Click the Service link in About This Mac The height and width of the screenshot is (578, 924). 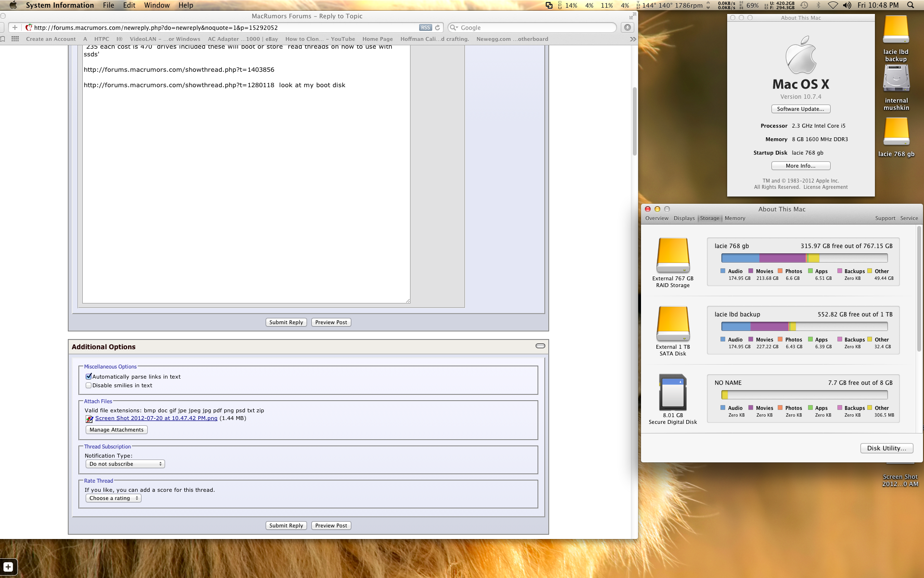909,218
